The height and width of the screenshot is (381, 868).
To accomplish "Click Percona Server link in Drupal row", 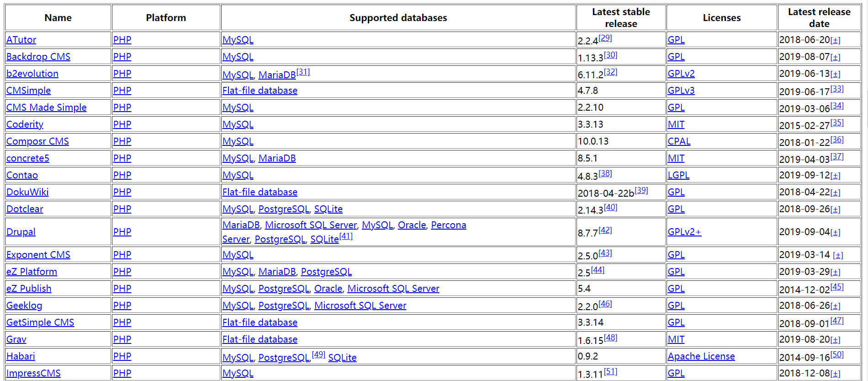I will (x=448, y=225).
